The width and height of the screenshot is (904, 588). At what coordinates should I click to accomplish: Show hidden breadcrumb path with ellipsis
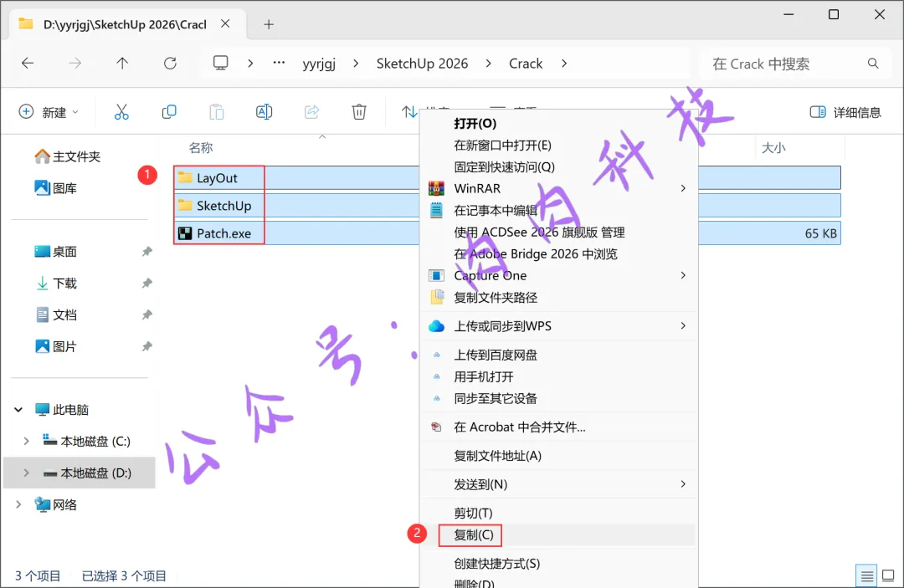click(x=279, y=63)
